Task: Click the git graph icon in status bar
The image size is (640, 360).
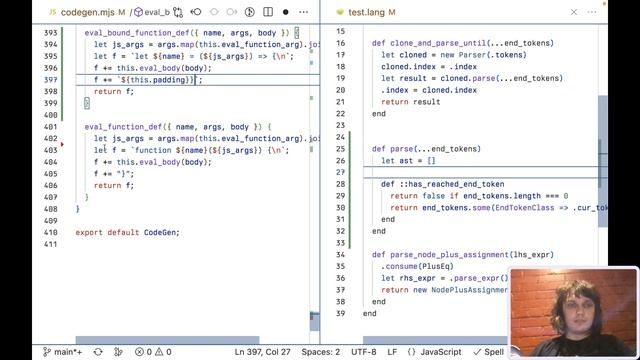Action: tap(118, 352)
